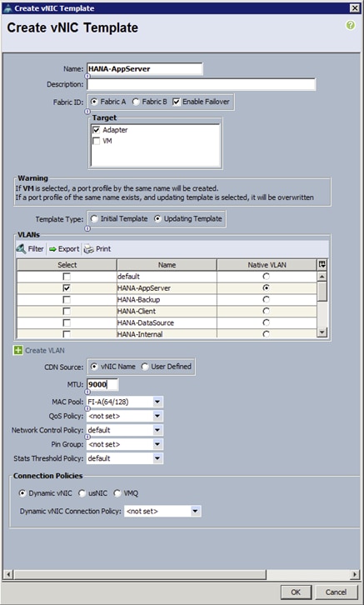
Task: Click the Filter magnifier icon in VLANs
Action: (21, 249)
